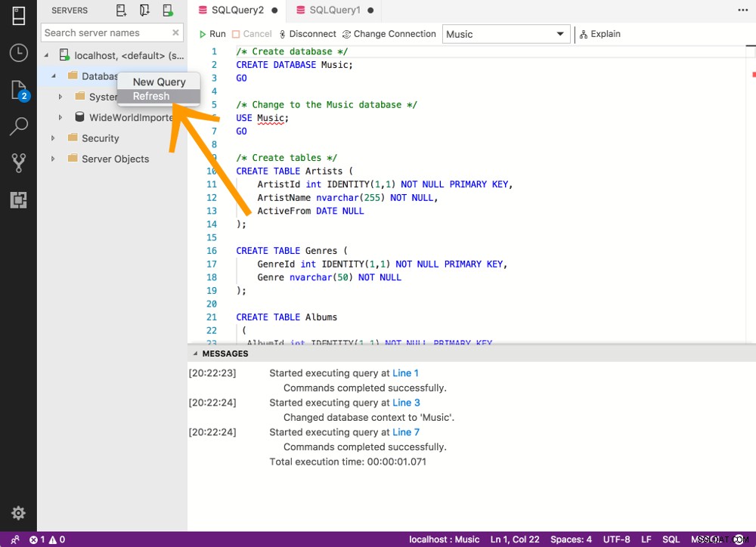Open the editor more actions ellipsis
Image resolution: width=756 pixels, height=547 pixels.
coord(742,10)
